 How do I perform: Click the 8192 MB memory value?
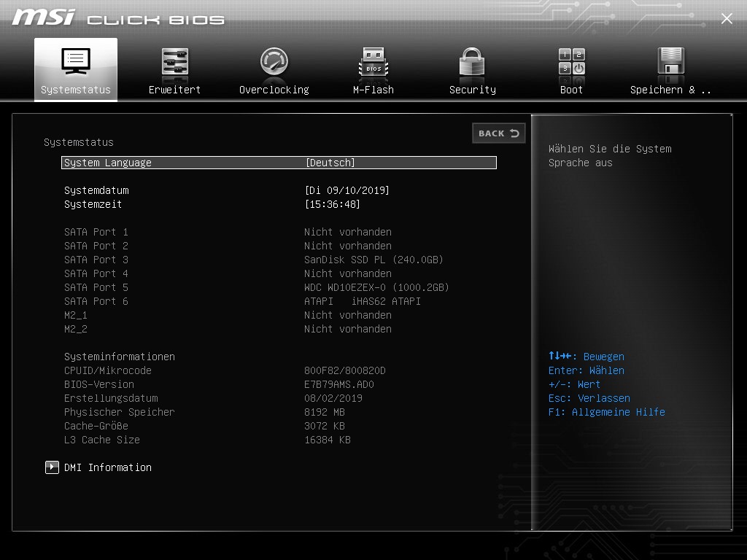pyautogui.click(x=325, y=411)
